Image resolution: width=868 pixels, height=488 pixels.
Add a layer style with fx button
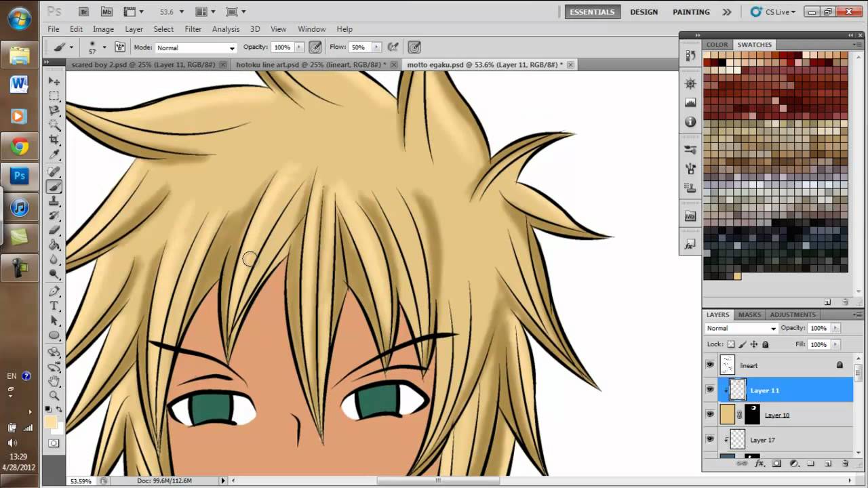(759, 464)
